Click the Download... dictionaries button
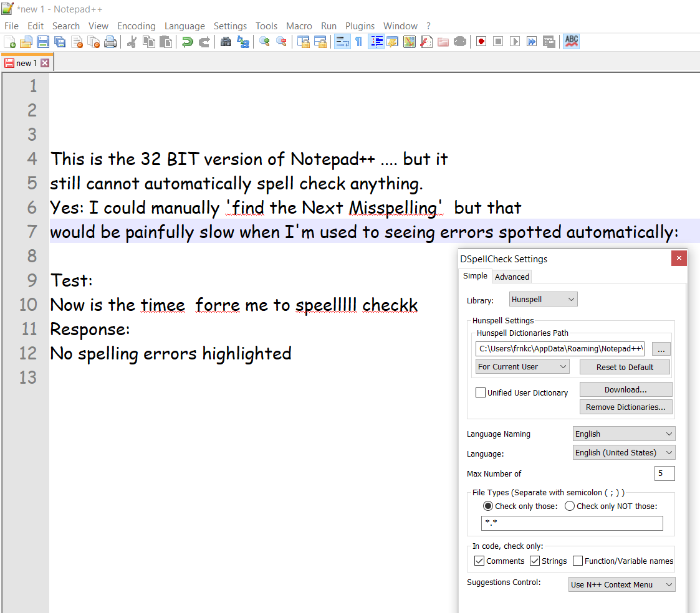The height and width of the screenshot is (613, 700). click(626, 389)
